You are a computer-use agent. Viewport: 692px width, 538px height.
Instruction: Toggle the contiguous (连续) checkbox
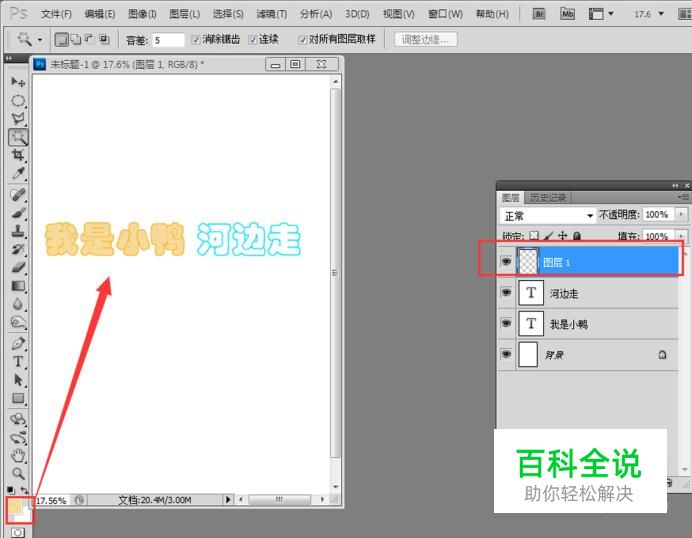pos(252,40)
